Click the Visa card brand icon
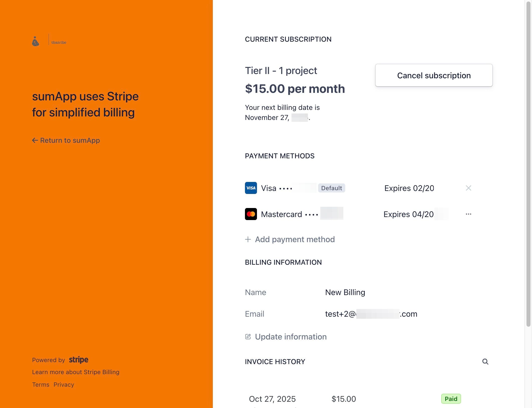The image size is (532, 408). tap(251, 188)
